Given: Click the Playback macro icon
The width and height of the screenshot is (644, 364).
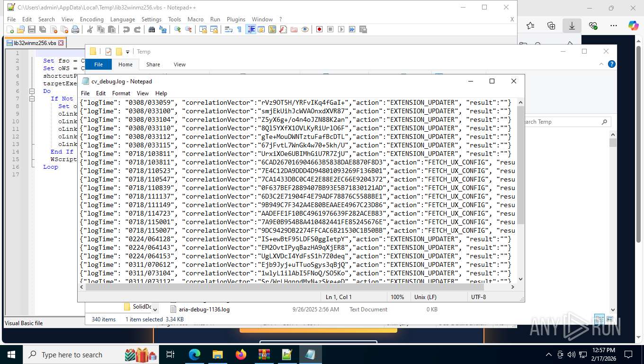Looking at the screenshot, I should [x=341, y=29].
